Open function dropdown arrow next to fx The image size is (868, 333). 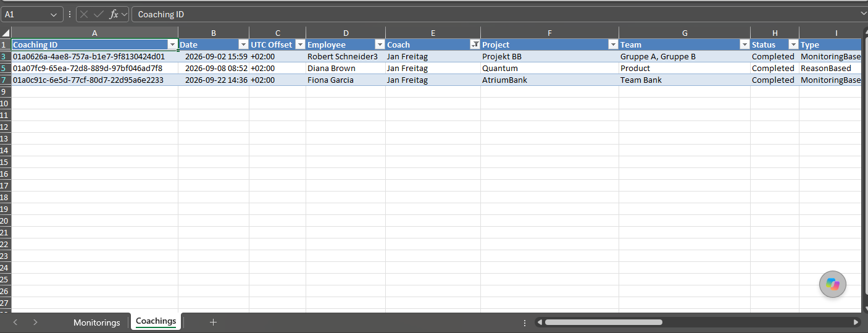[x=124, y=14]
